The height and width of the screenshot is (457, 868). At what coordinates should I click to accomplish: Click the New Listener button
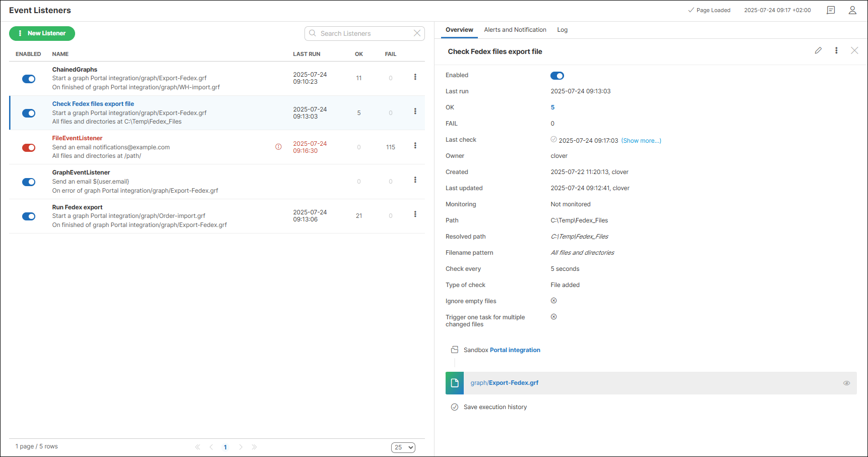pyautogui.click(x=42, y=33)
